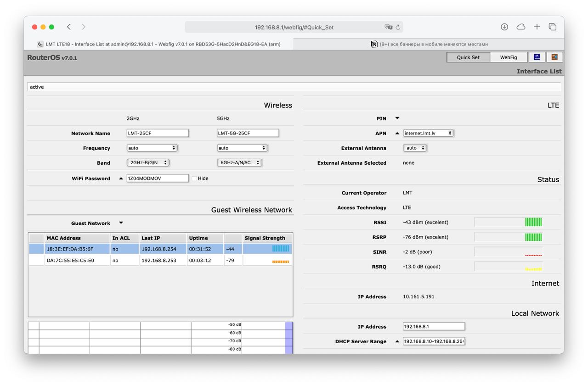Sort by Signal Strength column header
Image resolution: width=588 pixels, height=385 pixels.
pyautogui.click(x=267, y=238)
